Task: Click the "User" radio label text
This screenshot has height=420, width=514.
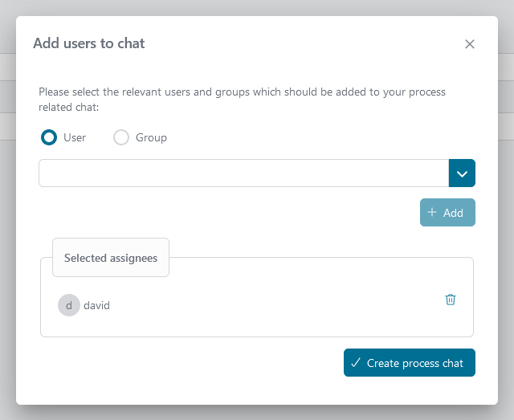Action: pyautogui.click(x=75, y=137)
